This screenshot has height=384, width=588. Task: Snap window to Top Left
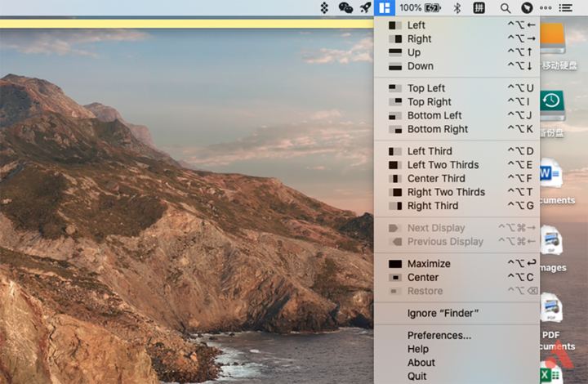pyautogui.click(x=426, y=88)
